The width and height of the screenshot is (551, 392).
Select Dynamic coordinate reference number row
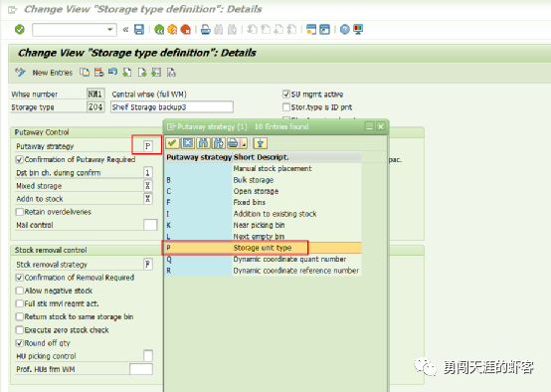(x=264, y=271)
